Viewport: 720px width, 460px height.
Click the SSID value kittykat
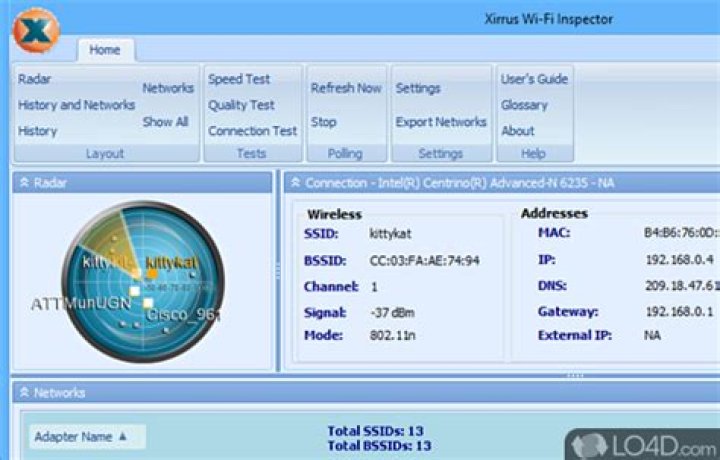(390, 234)
